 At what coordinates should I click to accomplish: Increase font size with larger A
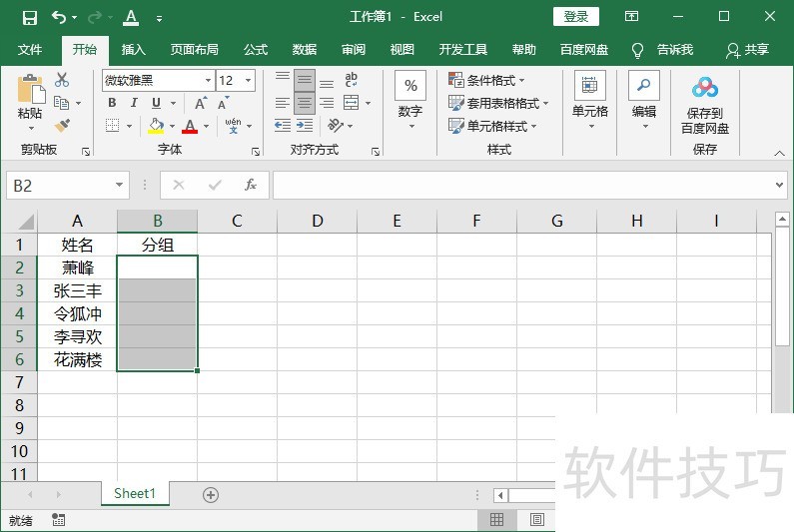[x=201, y=103]
